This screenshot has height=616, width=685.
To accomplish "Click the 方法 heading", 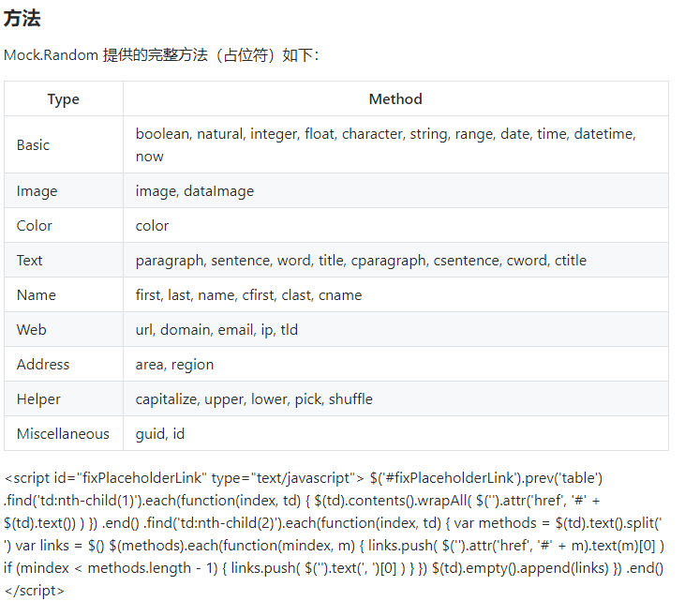I will tap(22, 19).
